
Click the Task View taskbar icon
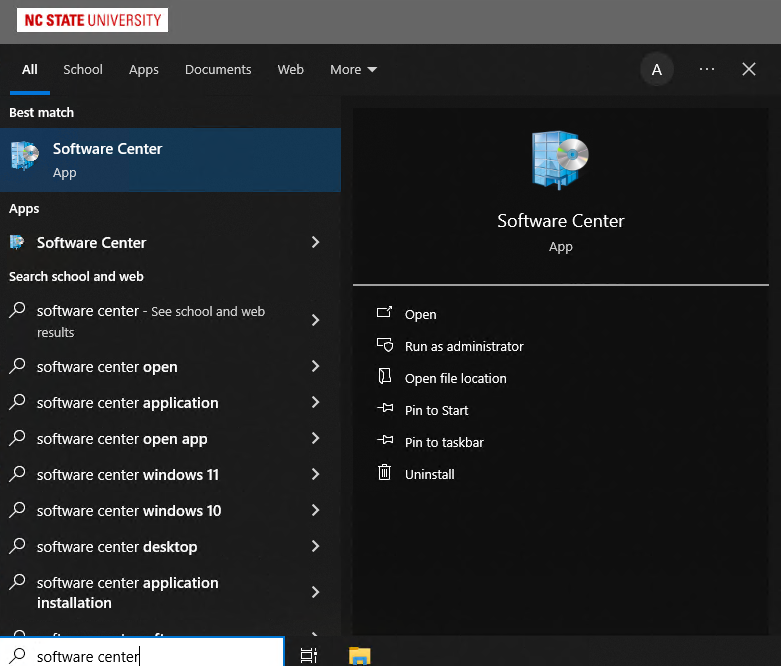(309, 655)
